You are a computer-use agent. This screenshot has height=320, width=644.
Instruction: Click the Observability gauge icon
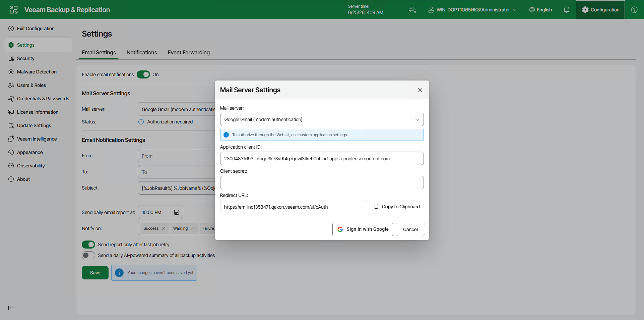[x=11, y=166]
